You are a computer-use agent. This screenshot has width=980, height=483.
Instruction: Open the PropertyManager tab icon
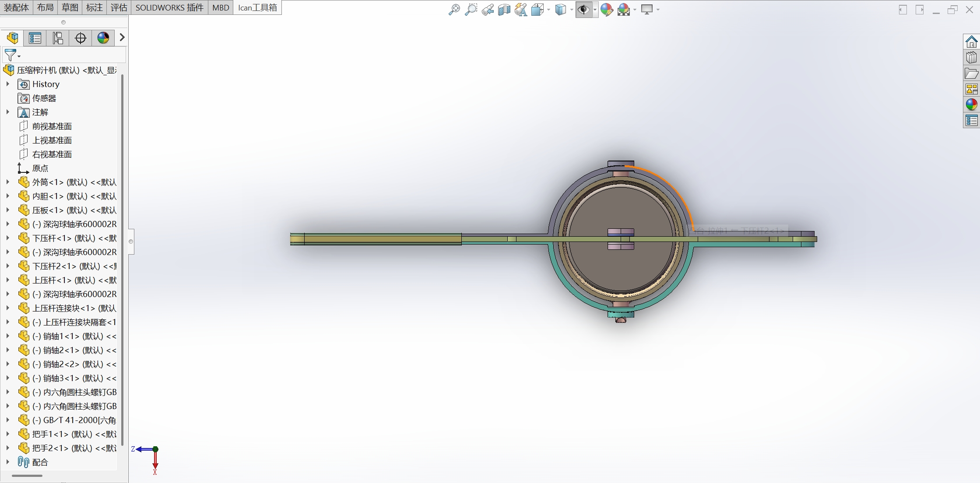(x=35, y=38)
